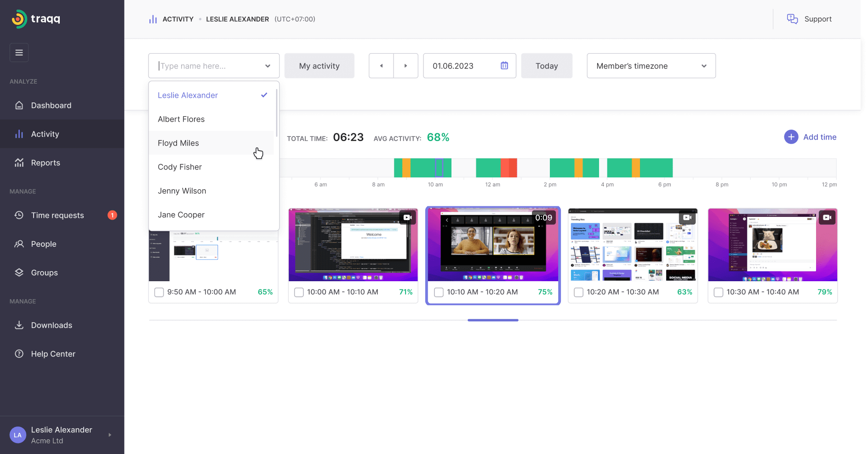Image resolution: width=868 pixels, height=454 pixels.
Task: Tick the 10:30 AM - 10:40 AM checkbox
Action: click(718, 292)
